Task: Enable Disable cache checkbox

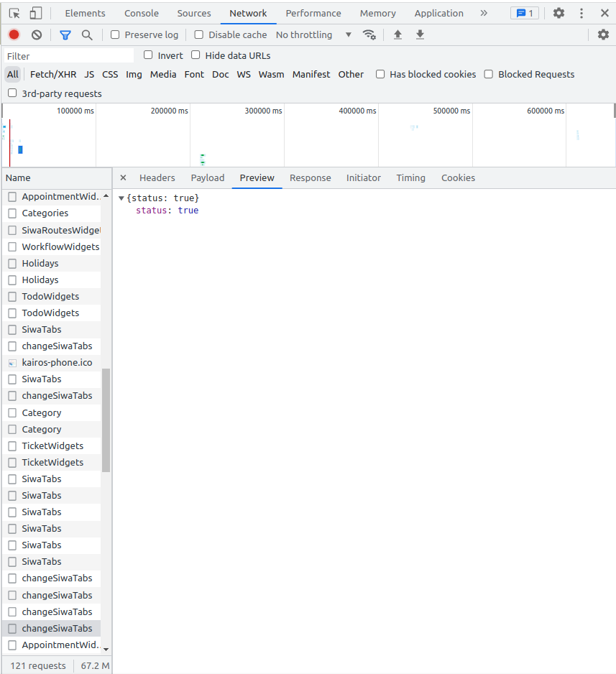Action: [198, 34]
